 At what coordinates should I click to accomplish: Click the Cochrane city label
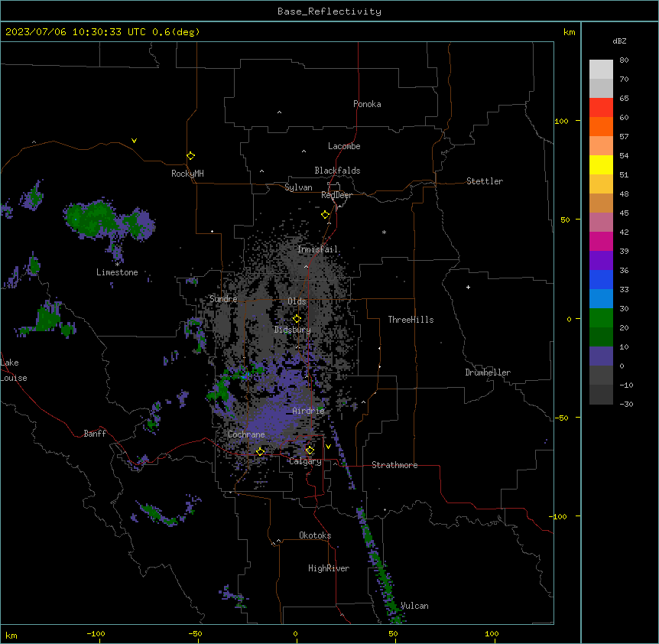pos(246,434)
